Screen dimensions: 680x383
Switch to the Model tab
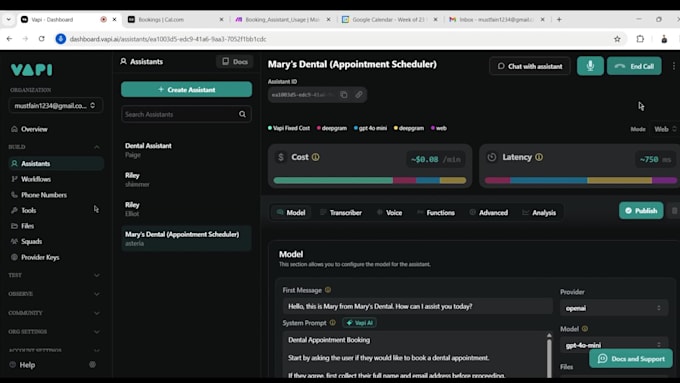tap(291, 213)
